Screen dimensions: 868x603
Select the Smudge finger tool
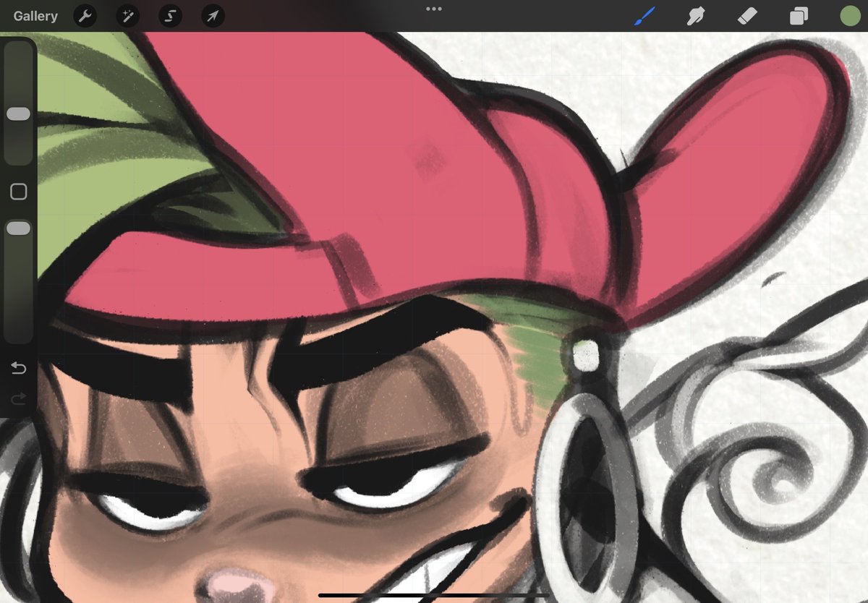click(x=697, y=16)
